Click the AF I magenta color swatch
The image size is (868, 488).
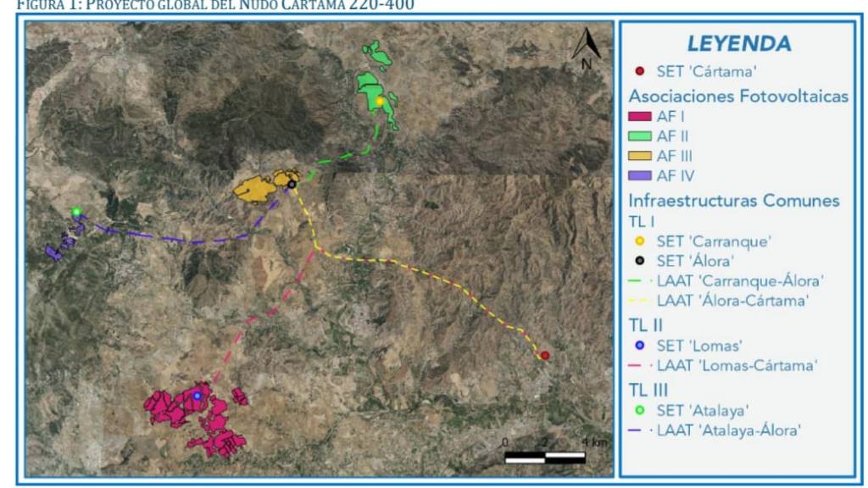pos(639,118)
